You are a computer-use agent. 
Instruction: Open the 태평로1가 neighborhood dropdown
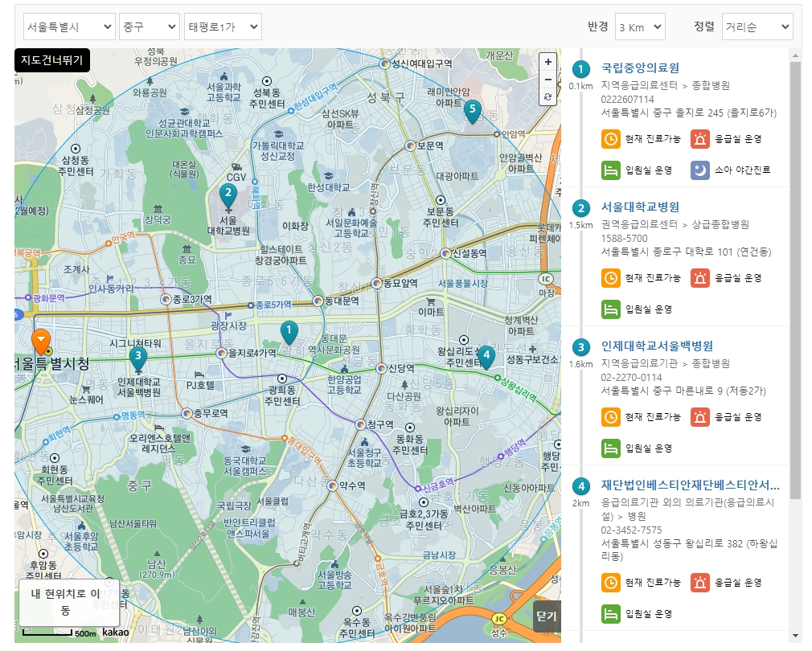pos(223,27)
